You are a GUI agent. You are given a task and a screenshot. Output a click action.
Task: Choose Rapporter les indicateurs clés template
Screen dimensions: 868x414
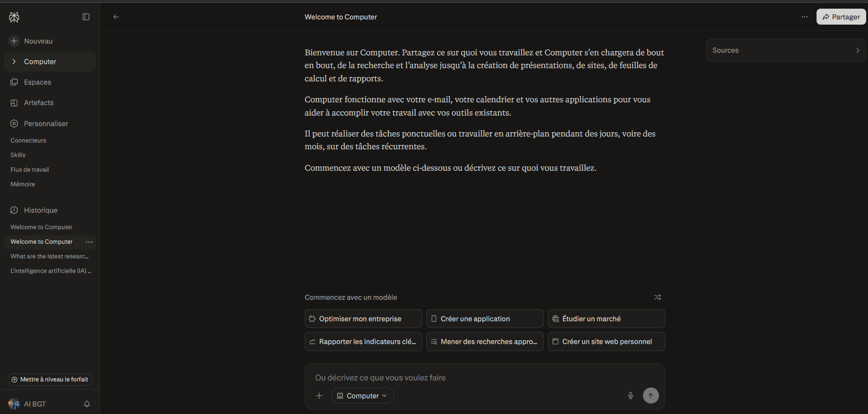(x=363, y=342)
